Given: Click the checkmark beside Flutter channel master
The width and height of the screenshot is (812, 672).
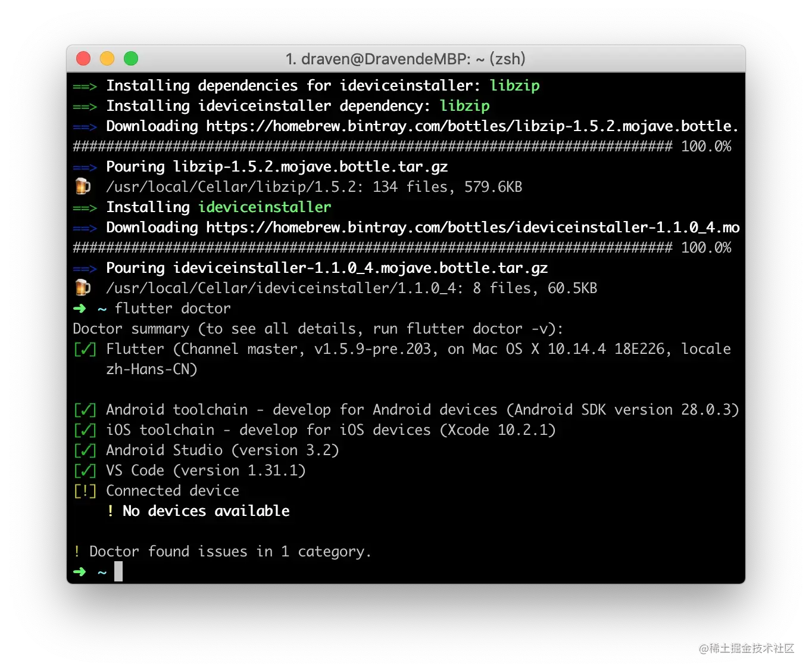Looking at the screenshot, I should (x=85, y=349).
